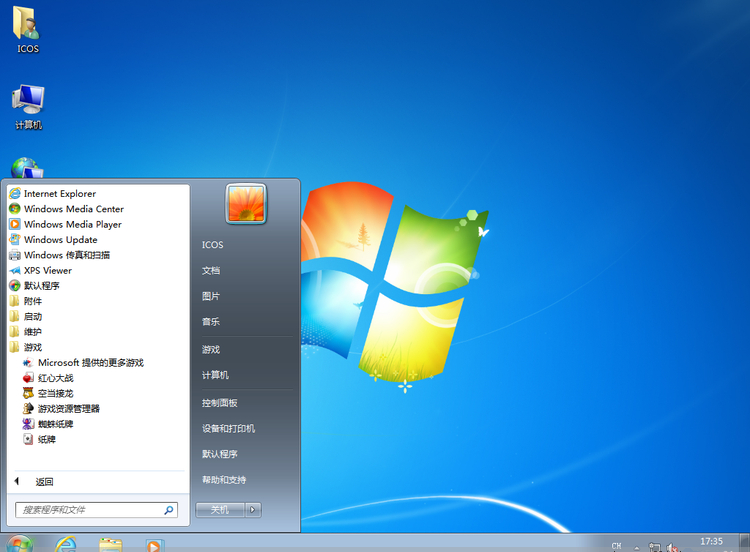Open 音乐 from the right pane
This screenshot has width=750, height=552.
click(x=211, y=322)
